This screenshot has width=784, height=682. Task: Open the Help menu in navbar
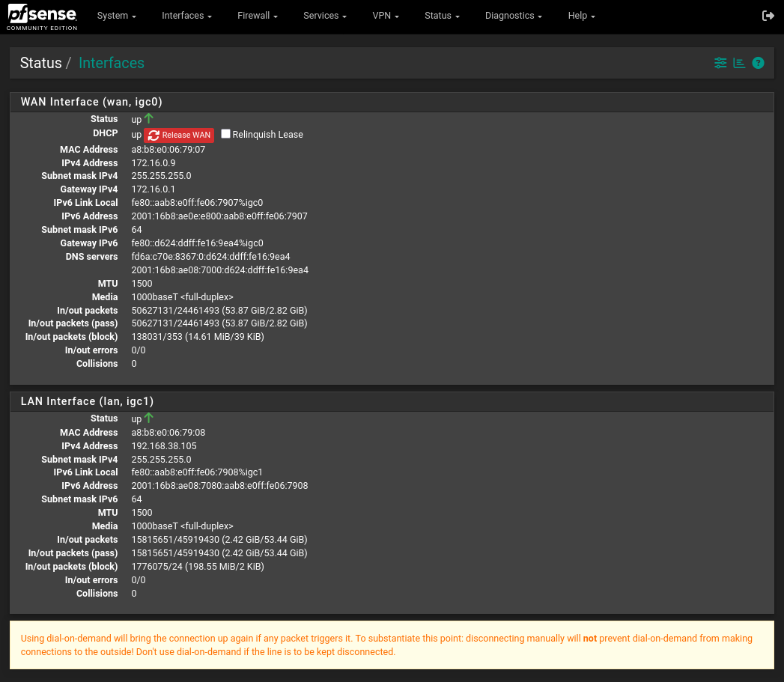[x=581, y=16]
